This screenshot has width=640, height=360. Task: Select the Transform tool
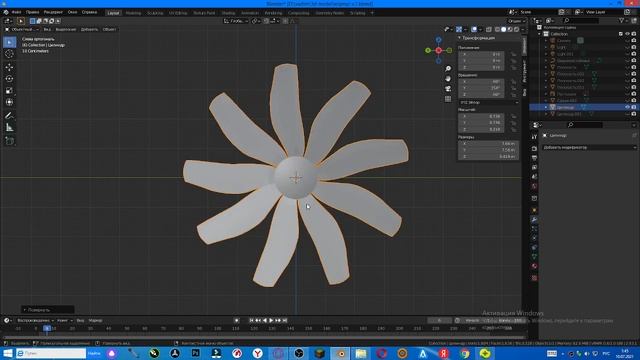tap(9, 102)
